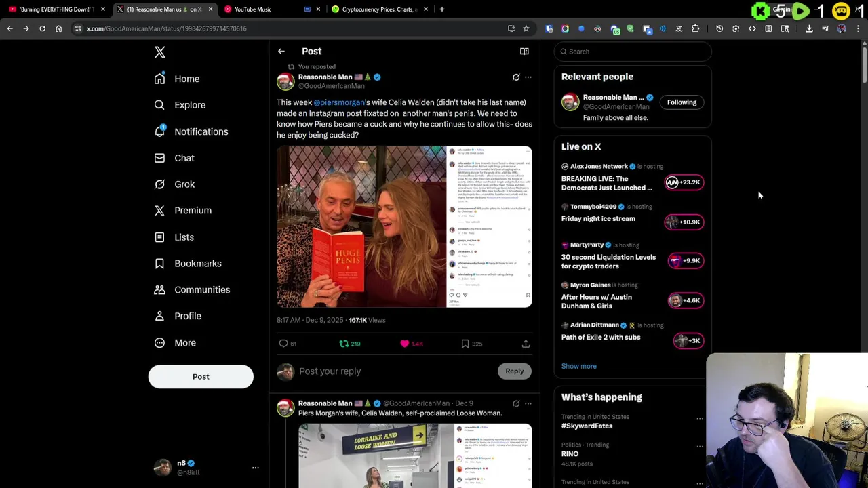This screenshot has height=488, width=868.
Task: Open browser menu three dots
Action: [858, 28]
